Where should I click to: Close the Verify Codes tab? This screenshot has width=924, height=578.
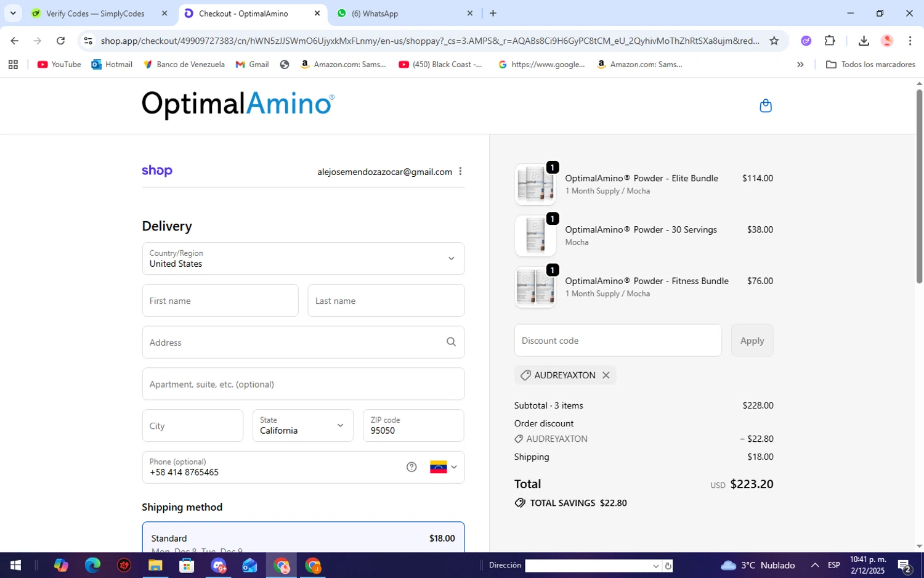(x=164, y=13)
